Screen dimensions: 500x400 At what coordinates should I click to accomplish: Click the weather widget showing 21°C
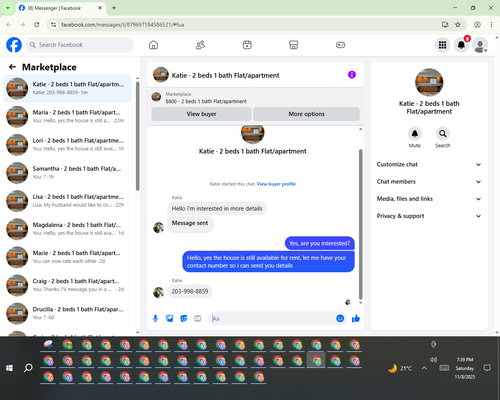pos(400,368)
